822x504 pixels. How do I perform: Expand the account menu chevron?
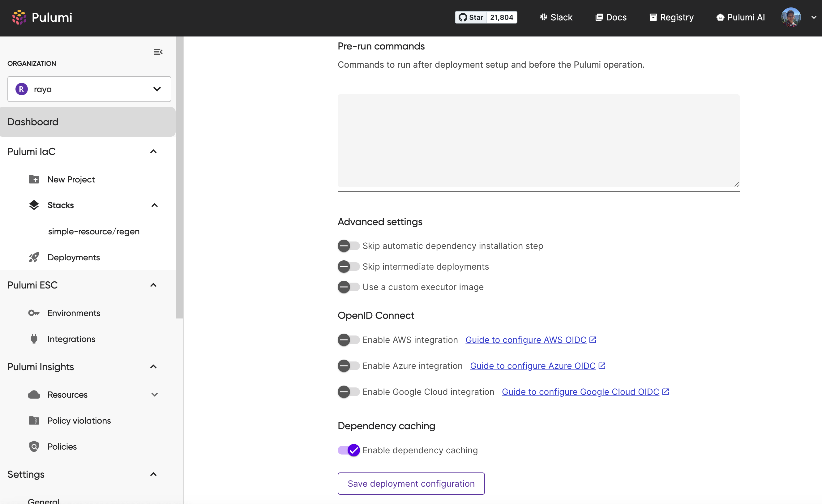tap(814, 17)
